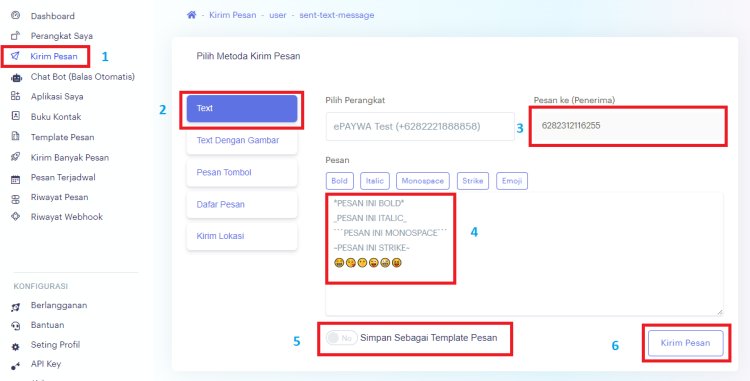The width and height of the screenshot is (750, 381).
Task: Open Aplikasi Saya from sidebar
Action: coord(57,97)
